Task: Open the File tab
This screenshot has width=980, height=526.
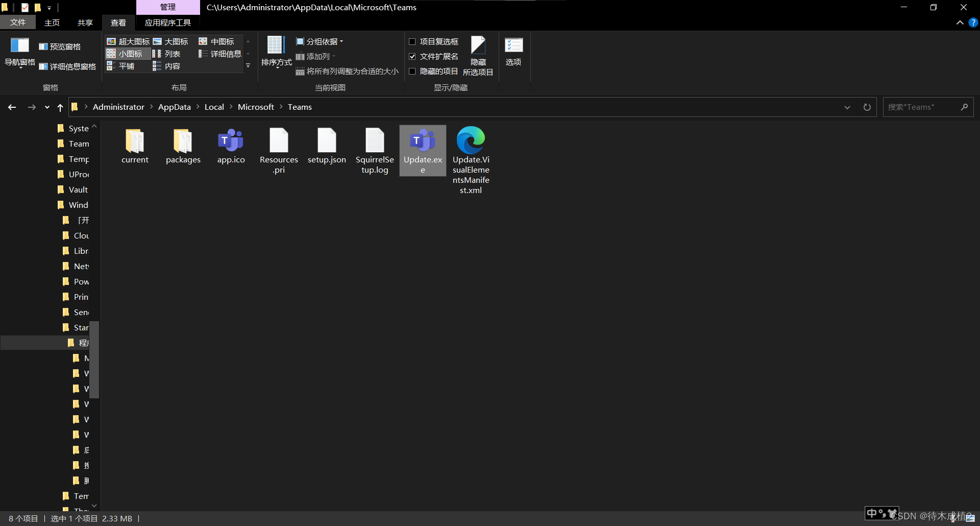Action: coord(18,22)
